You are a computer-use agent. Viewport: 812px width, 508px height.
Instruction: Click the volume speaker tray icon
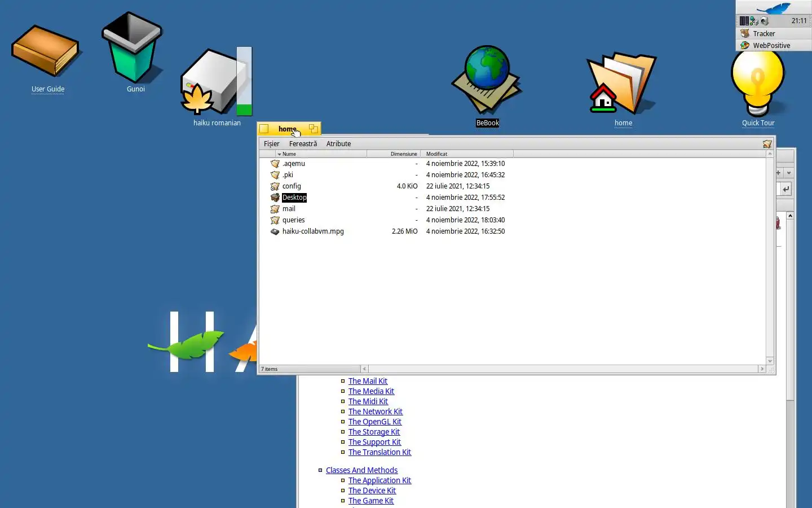pos(765,21)
